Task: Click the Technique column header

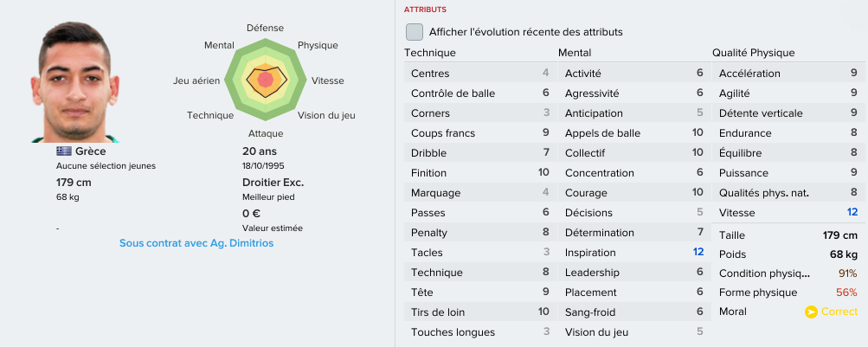Action: tap(430, 53)
